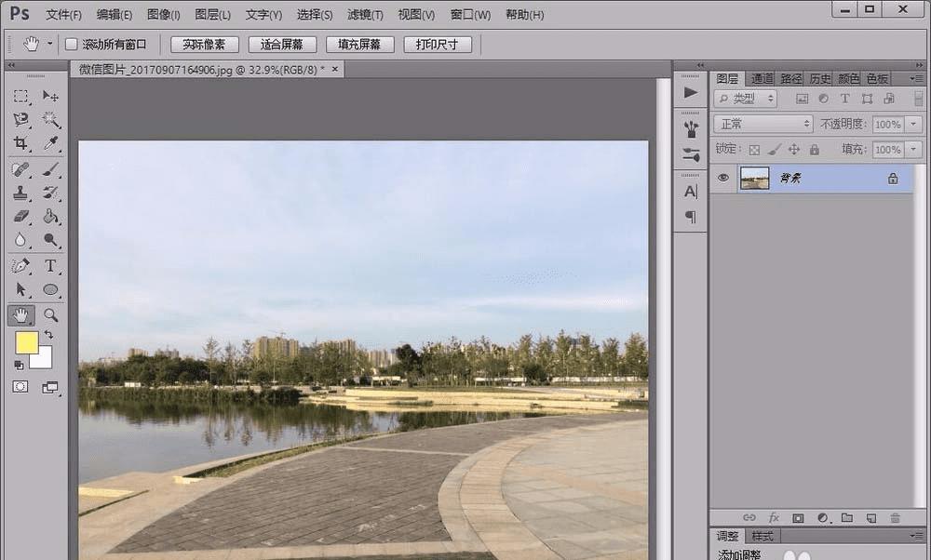
Task: Select the Eraser tool
Action: (20, 216)
